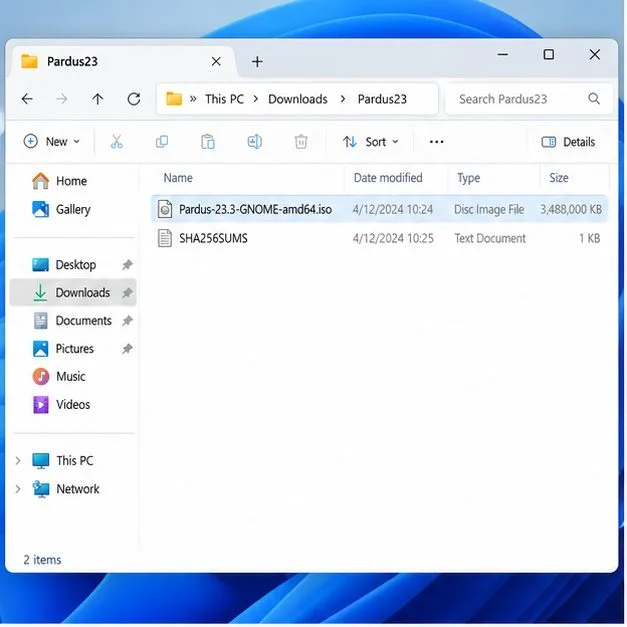Open the Sort dropdown menu
This screenshot has width=627, height=627.
[x=370, y=142]
